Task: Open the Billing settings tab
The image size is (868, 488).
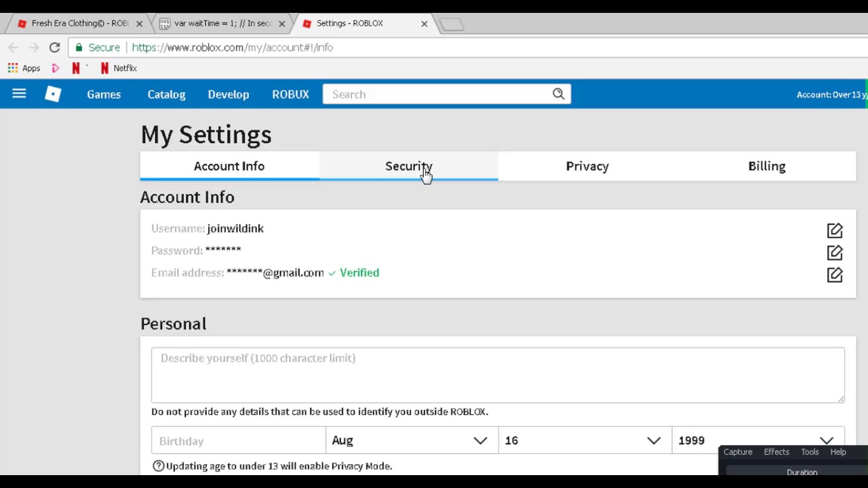Action: click(x=766, y=166)
